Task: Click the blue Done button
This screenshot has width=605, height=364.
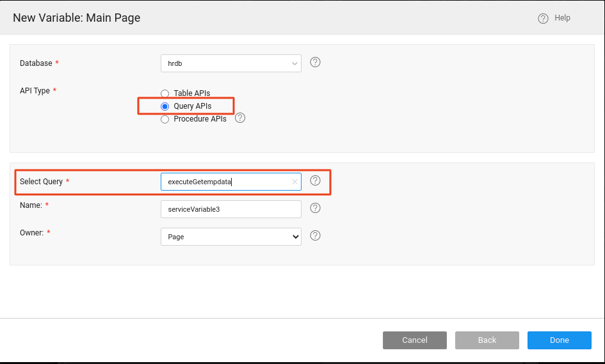Action: click(x=559, y=340)
